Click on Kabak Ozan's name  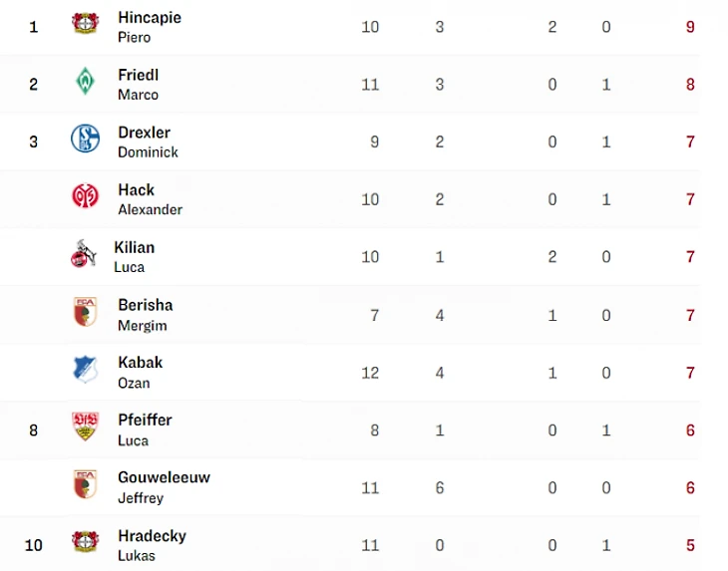tap(141, 373)
